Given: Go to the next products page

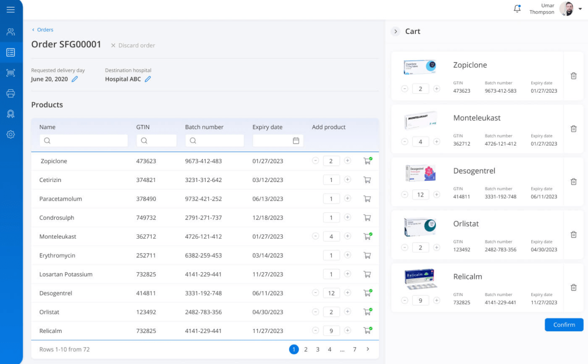Looking at the screenshot, I should (368, 349).
